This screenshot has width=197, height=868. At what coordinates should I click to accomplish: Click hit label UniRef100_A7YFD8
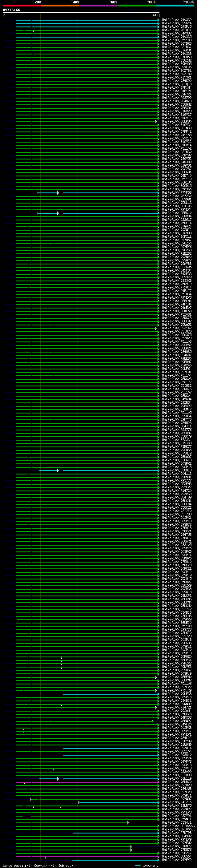coord(177,193)
